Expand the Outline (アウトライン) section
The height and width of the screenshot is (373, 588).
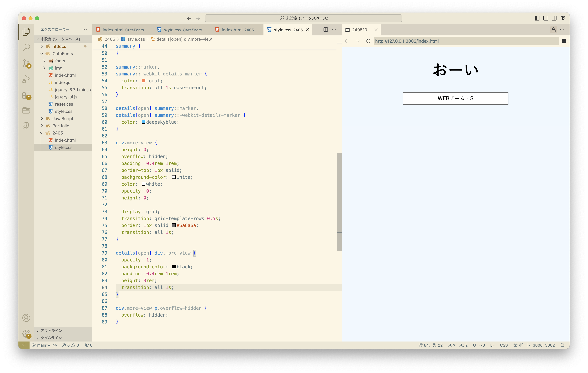[63, 330]
